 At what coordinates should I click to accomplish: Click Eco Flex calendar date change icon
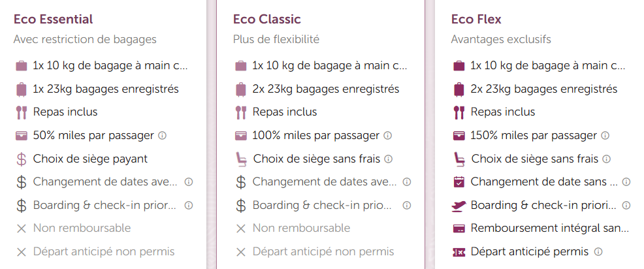[459, 182]
